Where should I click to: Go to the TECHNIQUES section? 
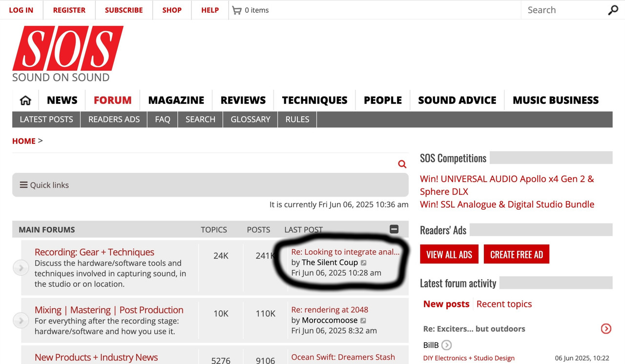(x=315, y=100)
